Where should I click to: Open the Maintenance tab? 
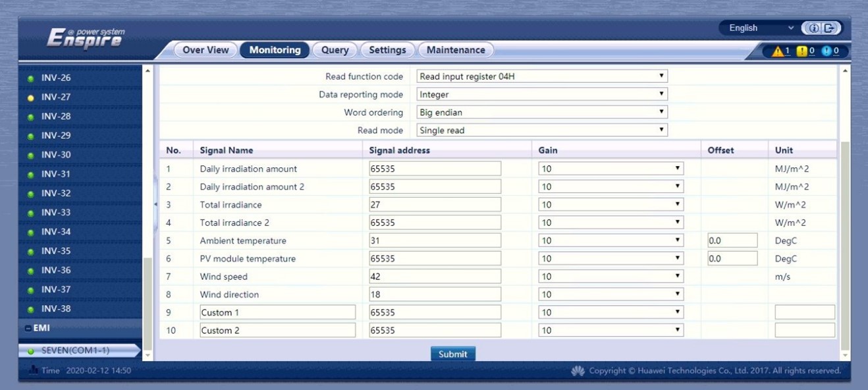coord(456,50)
